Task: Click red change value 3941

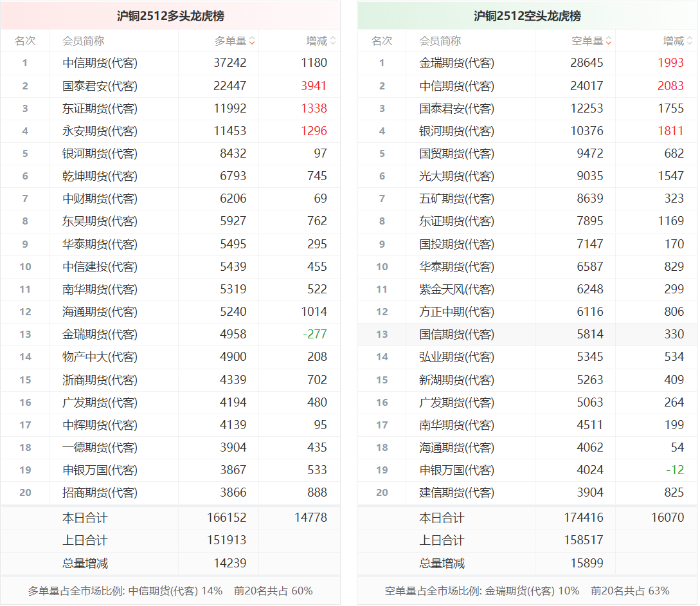Action: 314,86
